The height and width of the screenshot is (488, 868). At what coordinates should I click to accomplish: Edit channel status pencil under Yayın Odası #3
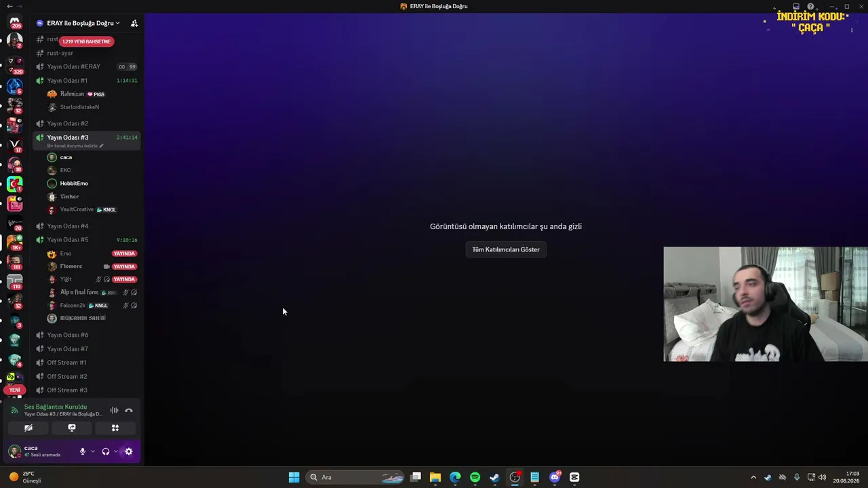coord(102,146)
